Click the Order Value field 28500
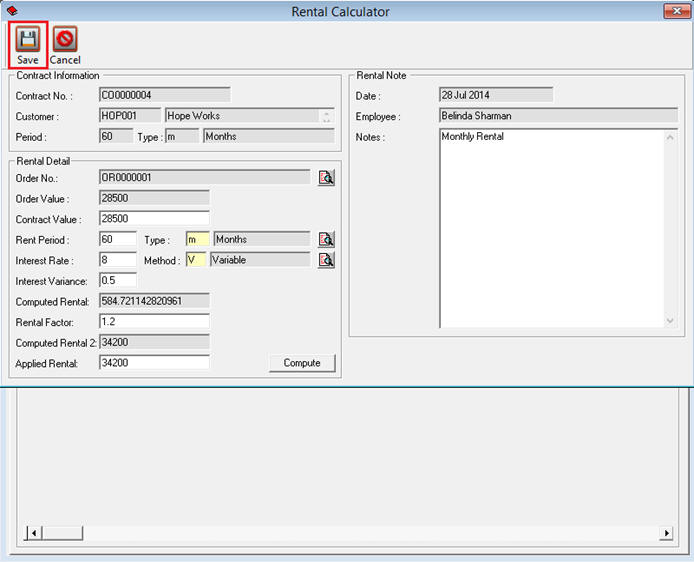 pyautogui.click(x=154, y=198)
